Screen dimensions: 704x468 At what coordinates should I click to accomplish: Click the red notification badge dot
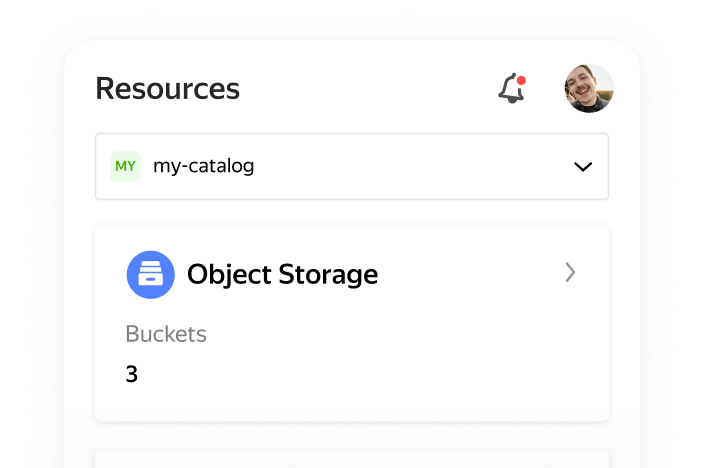click(521, 80)
